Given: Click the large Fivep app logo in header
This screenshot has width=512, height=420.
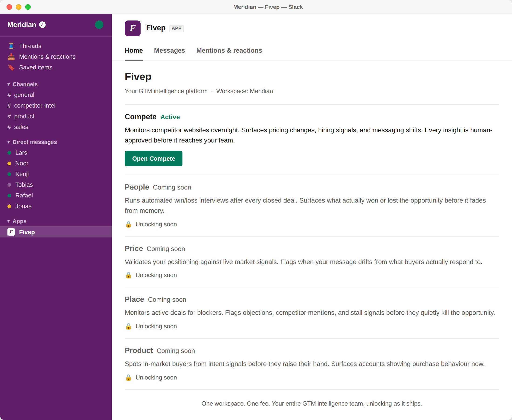Looking at the screenshot, I should 132,28.
